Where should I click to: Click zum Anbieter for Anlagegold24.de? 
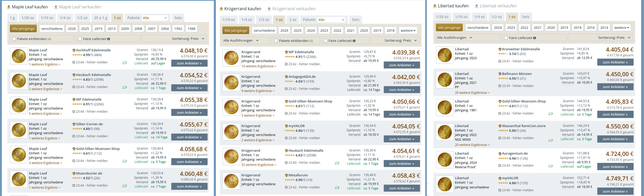click(402, 90)
